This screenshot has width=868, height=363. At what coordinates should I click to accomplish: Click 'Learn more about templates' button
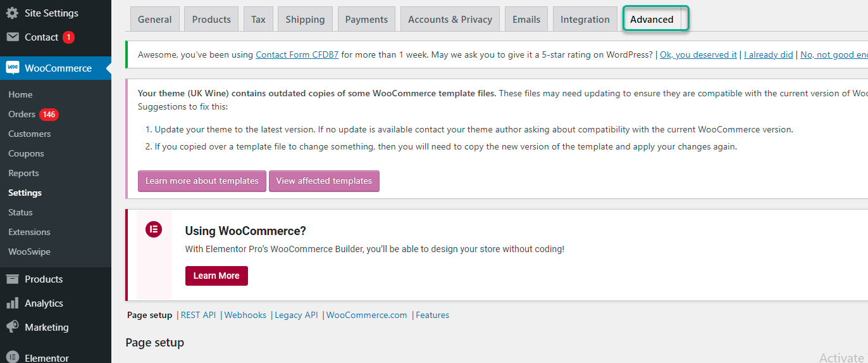pyautogui.click(x=202, y=181)
